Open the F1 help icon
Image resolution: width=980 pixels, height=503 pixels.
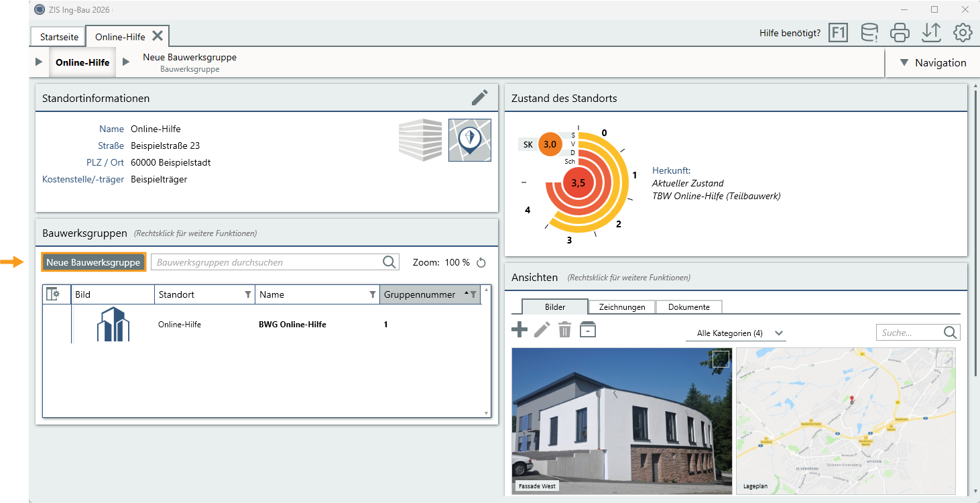(838, 32)
